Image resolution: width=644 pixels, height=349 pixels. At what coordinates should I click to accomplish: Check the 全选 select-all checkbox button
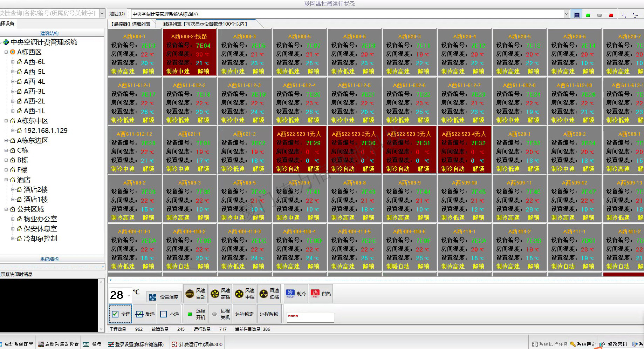point(120,314)
